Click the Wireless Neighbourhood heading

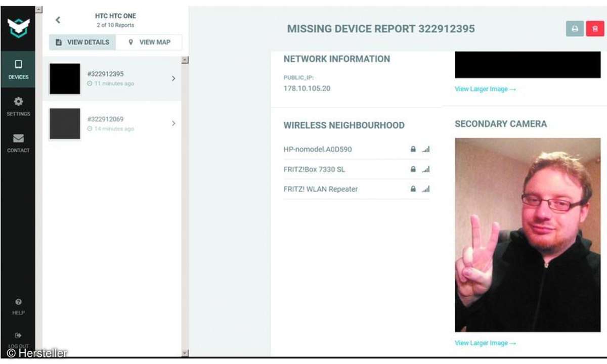(344, 125)
